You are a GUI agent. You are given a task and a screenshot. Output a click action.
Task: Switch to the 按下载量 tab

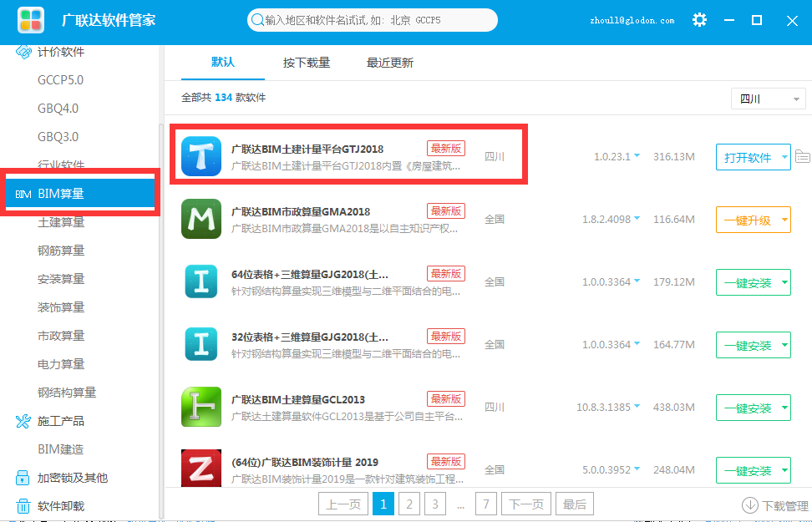point(307,63)
